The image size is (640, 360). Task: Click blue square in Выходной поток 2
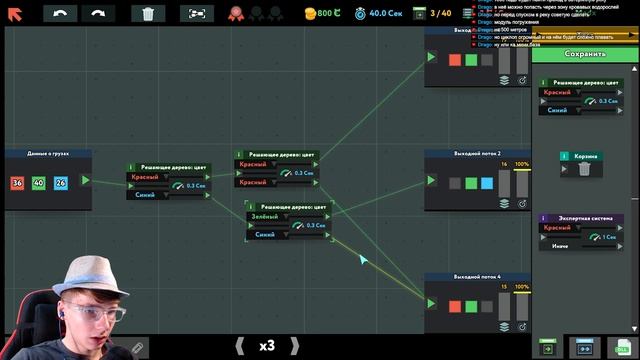click(x=487, y=183)
